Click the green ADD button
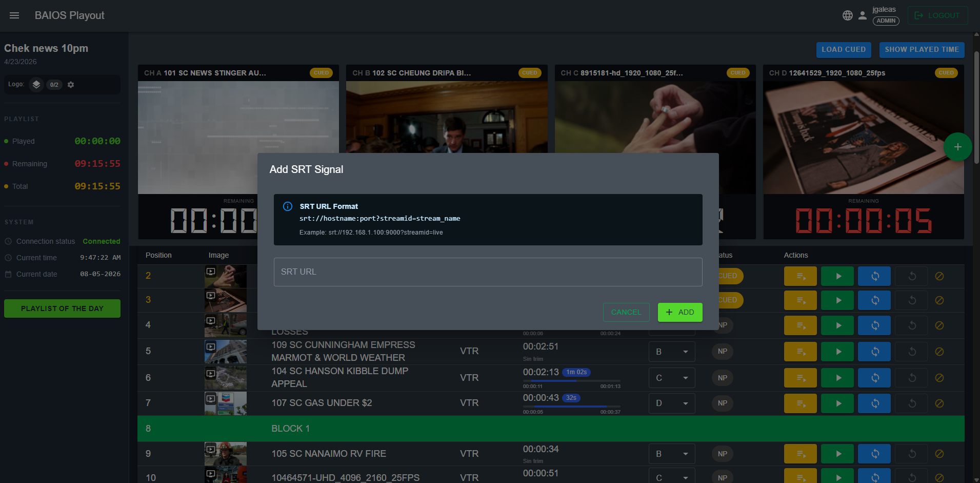This screenshot has width=980, height=483. tap(680, 312)
